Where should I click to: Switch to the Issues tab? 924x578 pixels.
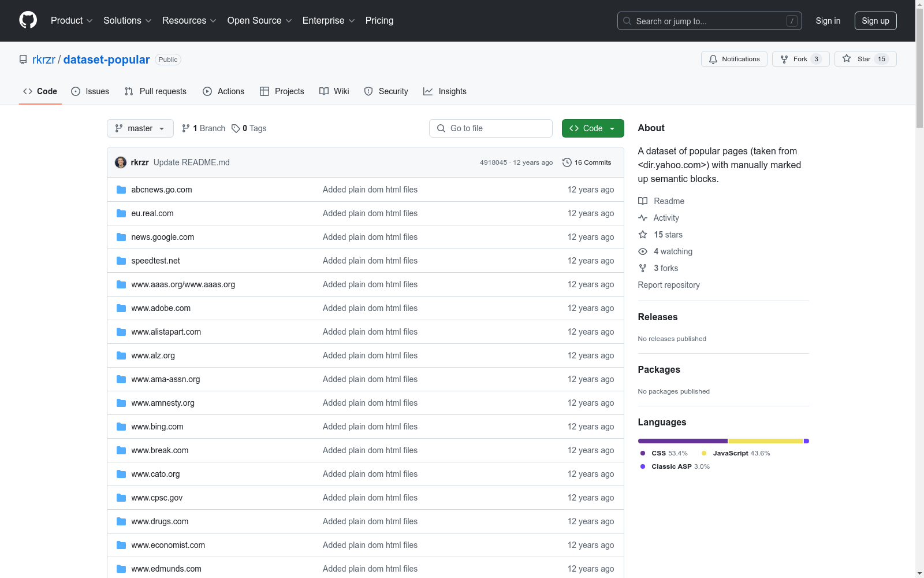90,91
